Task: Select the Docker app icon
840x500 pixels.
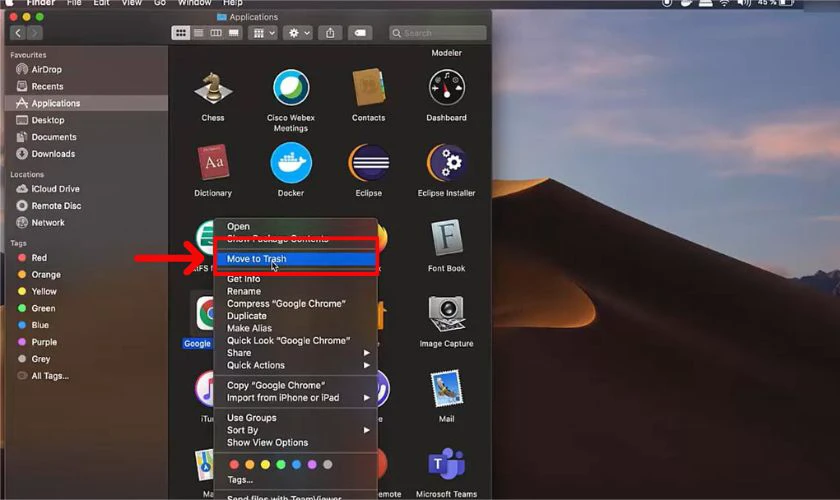Action: 291,162
